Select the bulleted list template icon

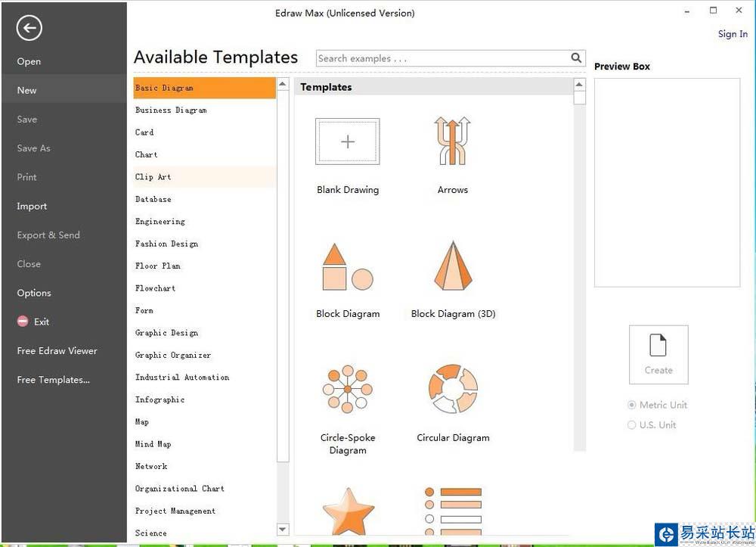click(453, 511)
